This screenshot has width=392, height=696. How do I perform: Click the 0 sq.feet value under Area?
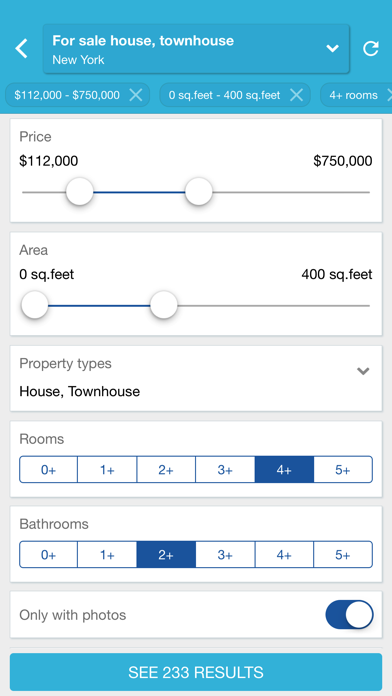[47, 274]
